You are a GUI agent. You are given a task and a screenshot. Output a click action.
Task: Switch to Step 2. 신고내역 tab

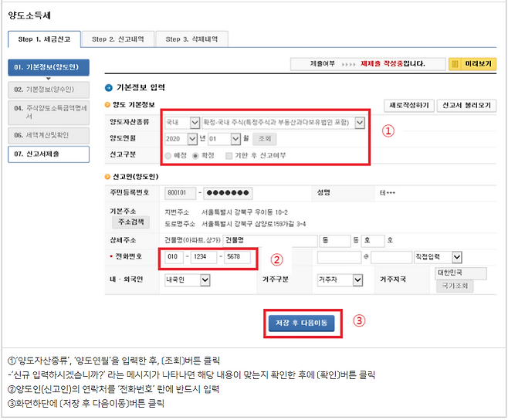pyautogui.click(x=118, y=39)
